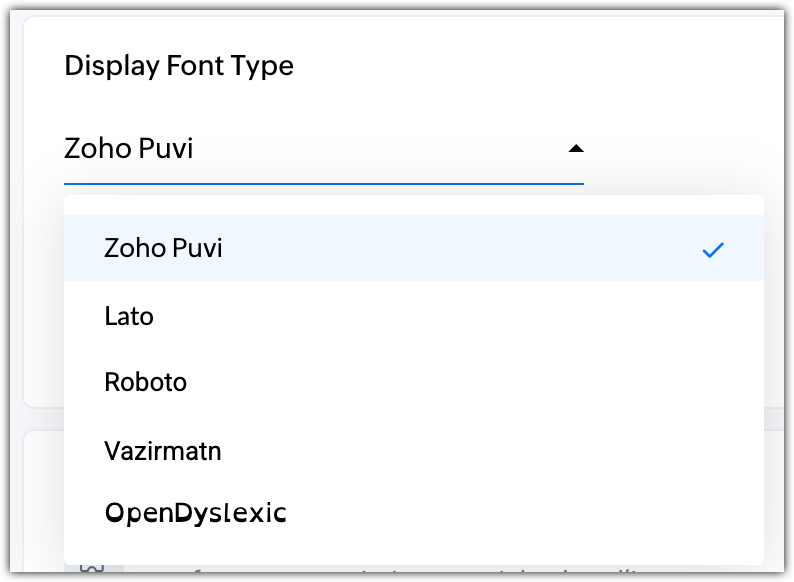Click the OpenDyslexic entry text

point(195,514)
